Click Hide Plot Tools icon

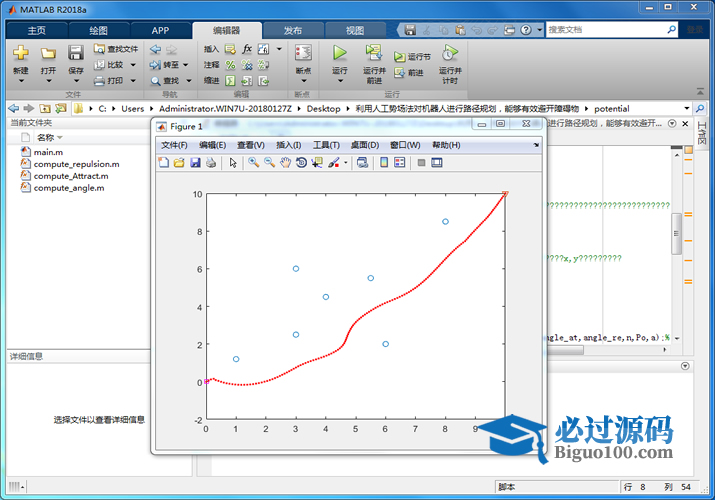[421, 162]
